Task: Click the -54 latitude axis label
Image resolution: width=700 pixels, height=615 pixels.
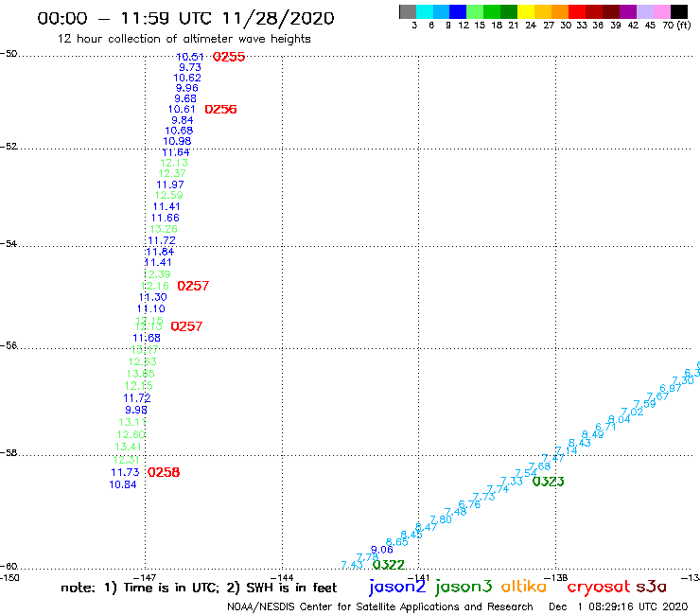Action: tap(9, 244)
